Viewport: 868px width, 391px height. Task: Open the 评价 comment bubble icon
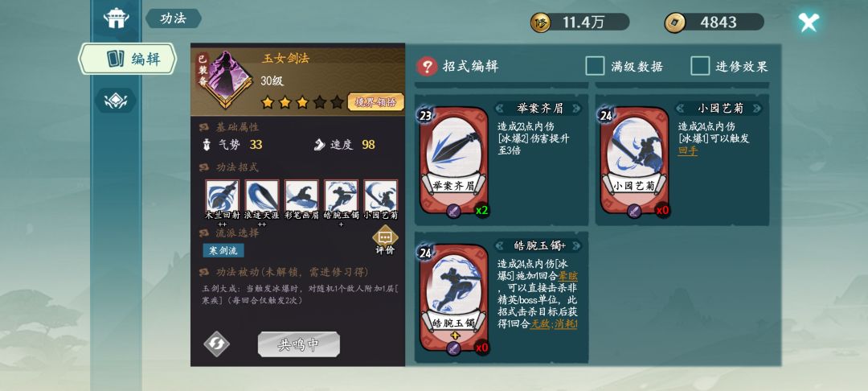pos(385,241)
